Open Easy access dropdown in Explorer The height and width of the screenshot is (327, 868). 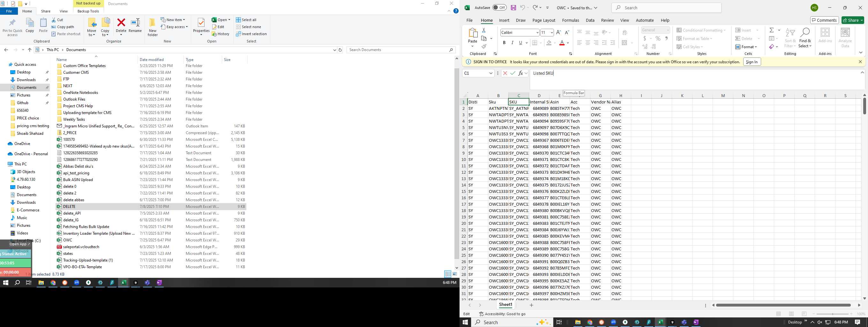pos(174,27)
